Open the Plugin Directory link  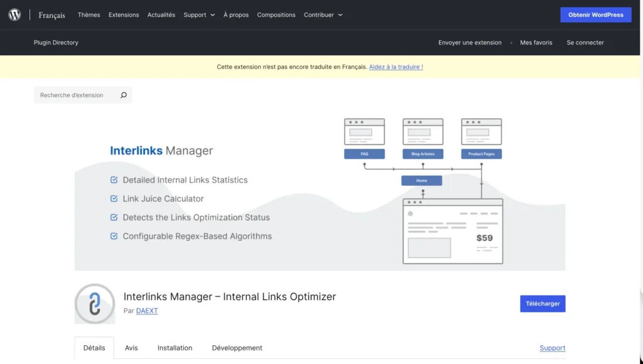click(56, 43)
